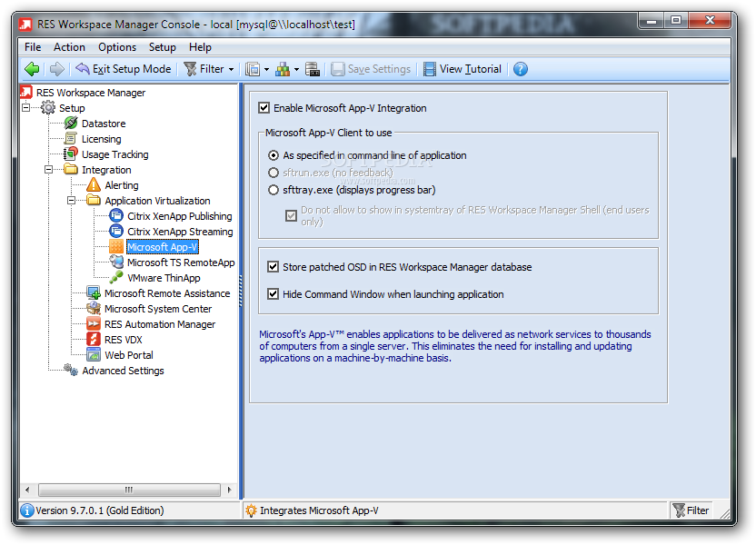Viewport: 756px width, 545px height.
Task: Toggle Hide Command Window when launching checkbox
Action: [x=273, y=294]
